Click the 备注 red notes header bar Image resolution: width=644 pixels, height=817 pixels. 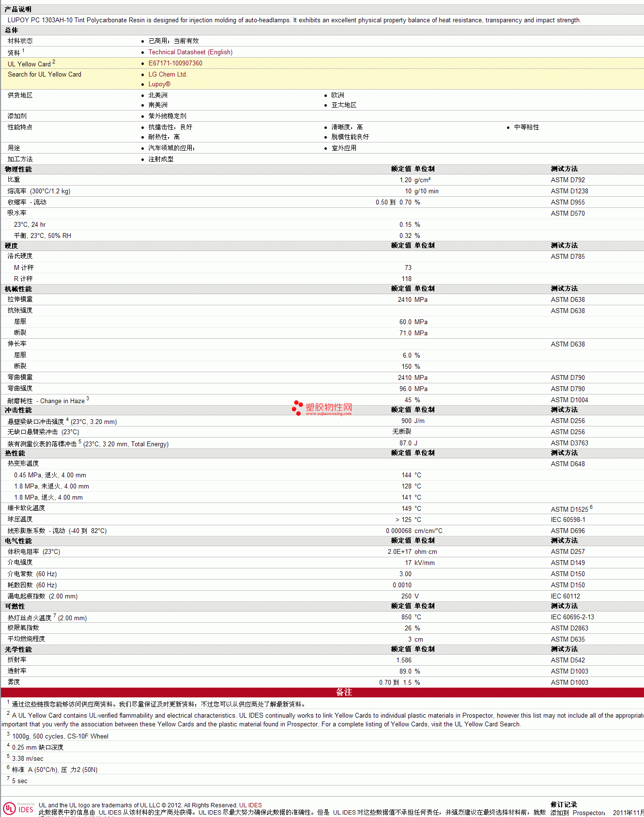(x=322, y=692)
